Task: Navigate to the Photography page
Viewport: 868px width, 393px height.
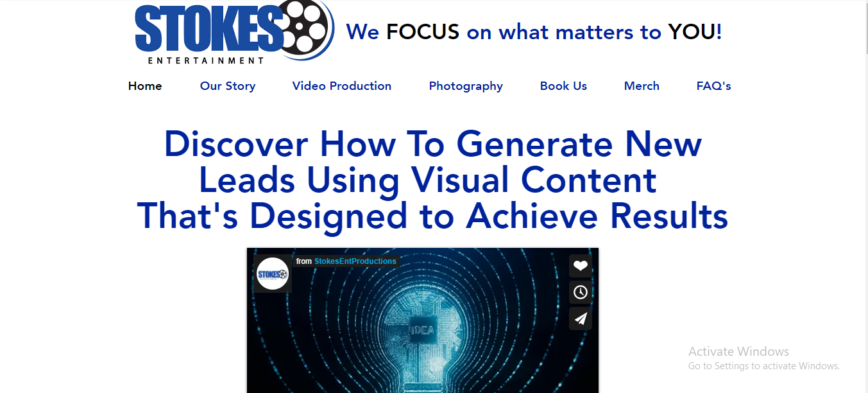Action: coord(466,86)
